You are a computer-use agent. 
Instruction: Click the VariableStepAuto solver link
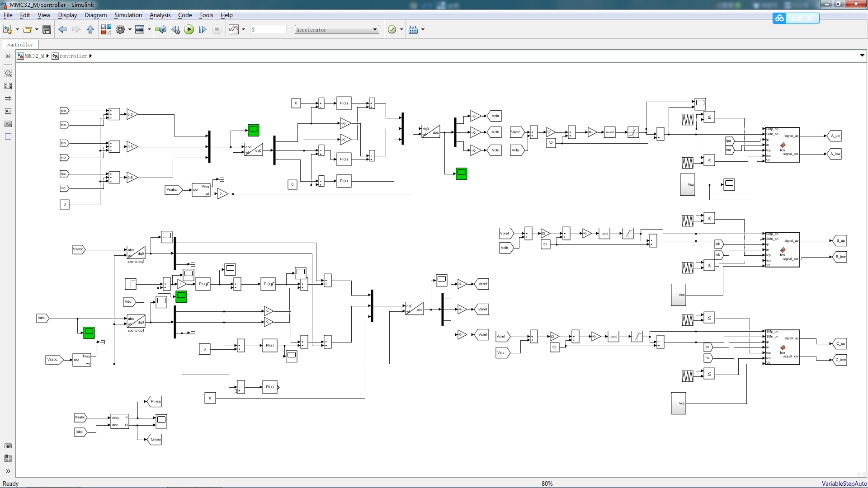click(844, 483)
